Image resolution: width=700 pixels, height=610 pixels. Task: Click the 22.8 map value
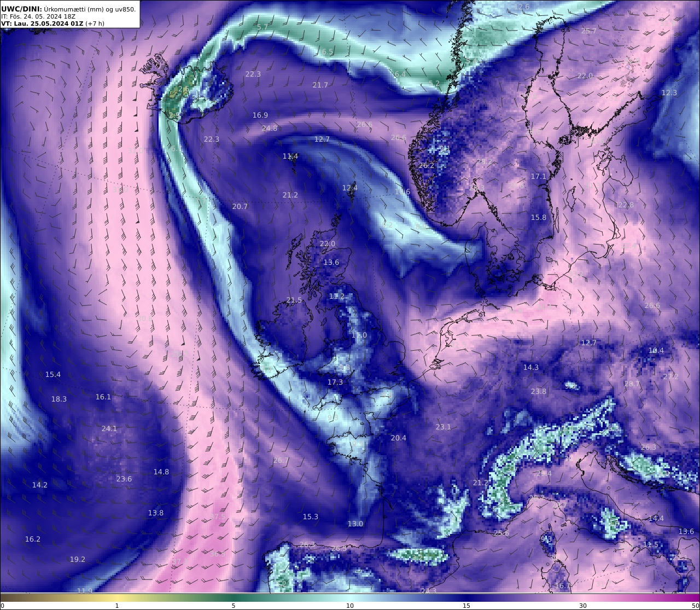point(626,205)
